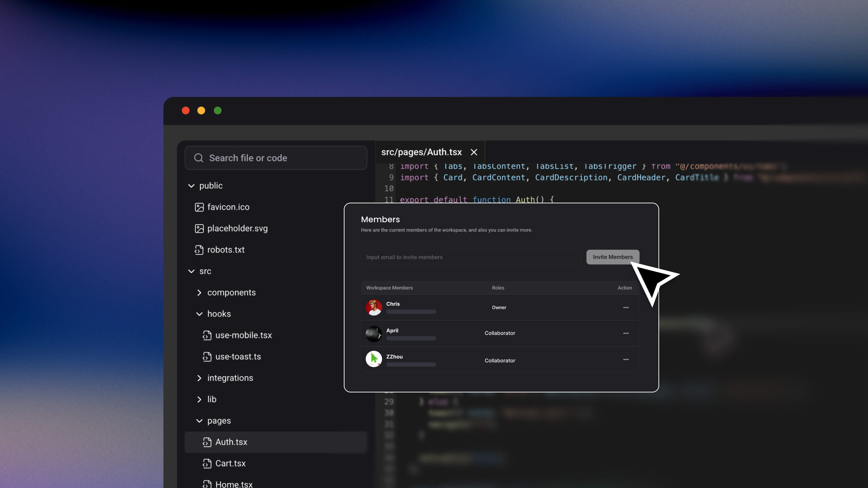Viewport: 868px width, 488px height.
Task: Select Home.tsx under pages
Action: point(234,484)
